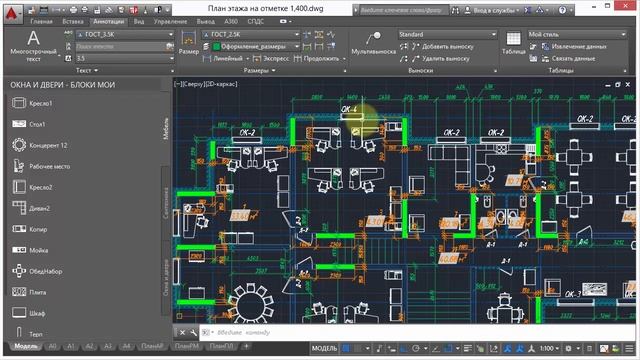640x360 pixels.
Task: Switch to the Мебель palette tab
Action: [x=166, y=128]
